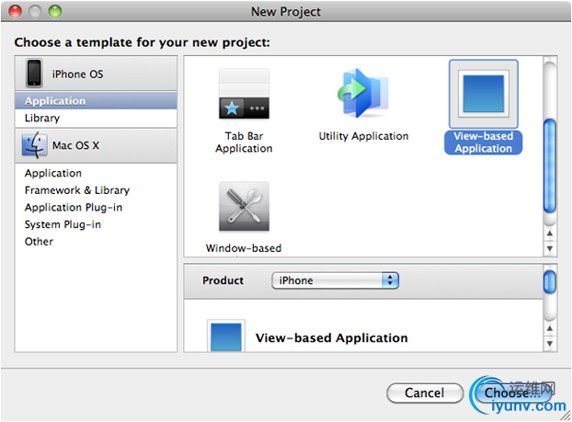Click the Choose... button

point(512,393)
